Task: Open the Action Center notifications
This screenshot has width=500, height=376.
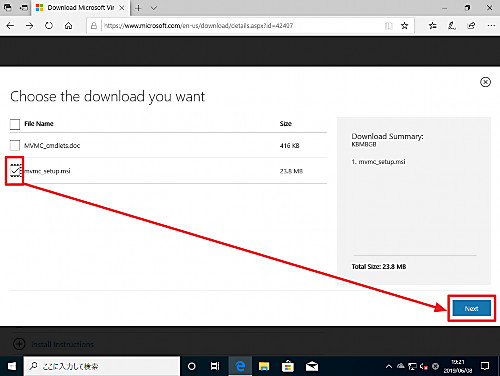Action: click(485, 366)
